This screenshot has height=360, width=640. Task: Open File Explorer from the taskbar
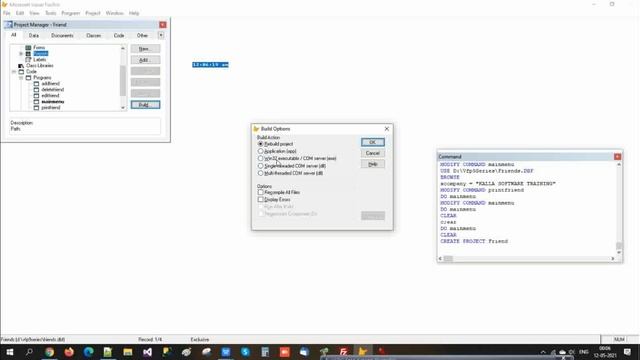pos(128,352)
